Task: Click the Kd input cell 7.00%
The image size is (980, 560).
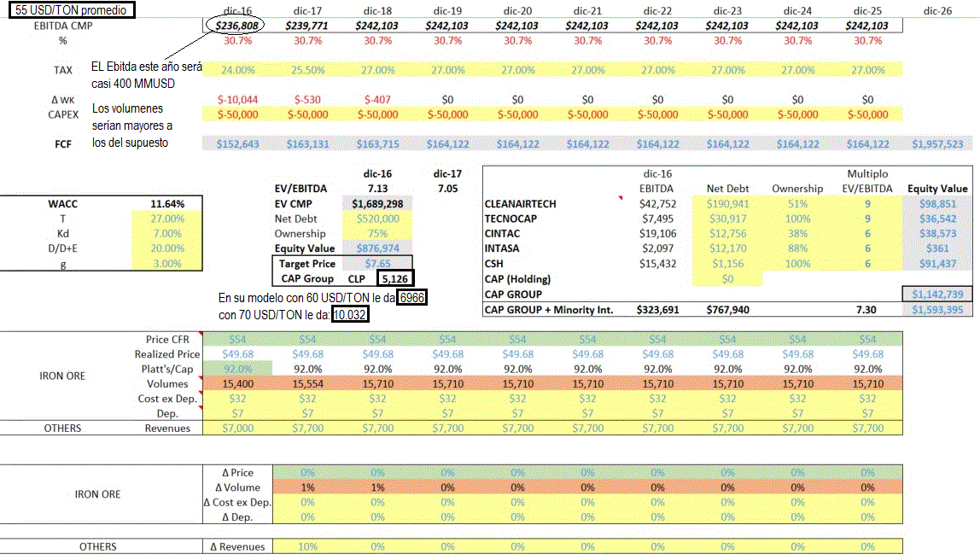Action: [x=167, y=234]
